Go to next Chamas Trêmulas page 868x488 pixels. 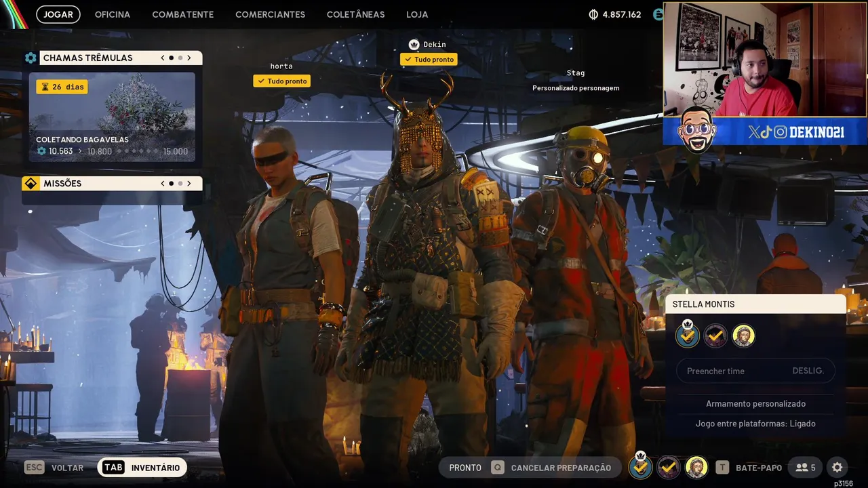[x=189, y=58]
